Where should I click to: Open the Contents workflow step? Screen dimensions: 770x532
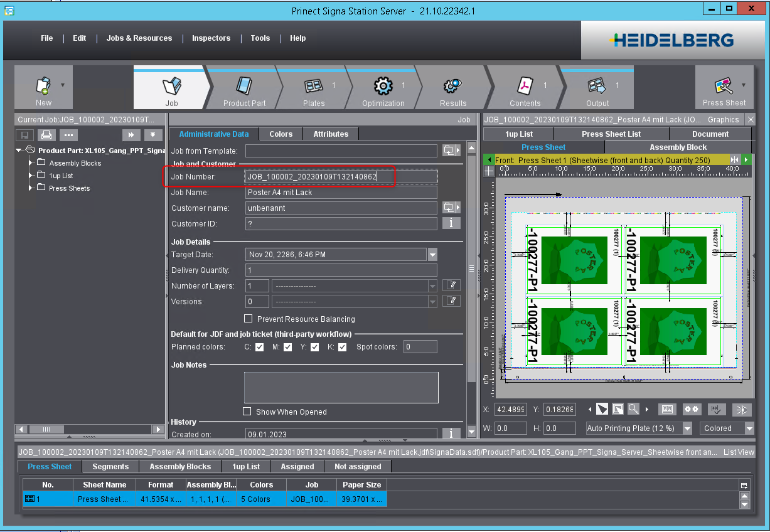coord(525,88)
